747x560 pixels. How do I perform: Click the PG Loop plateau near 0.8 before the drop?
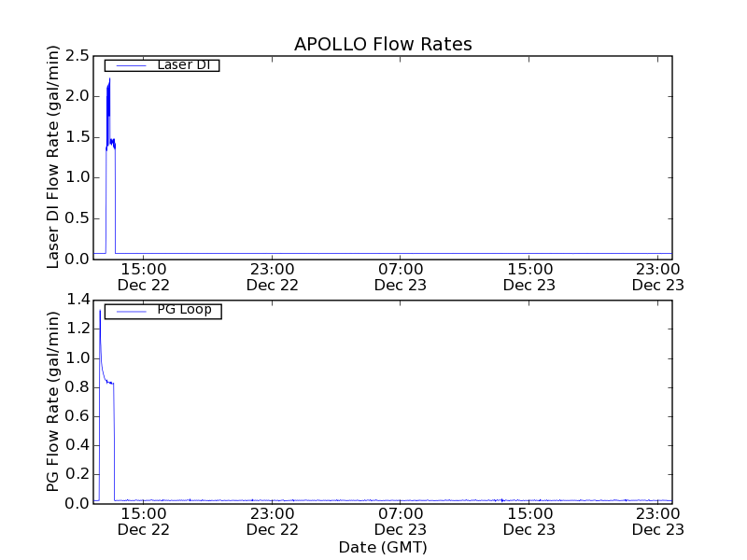click(110, 383)
